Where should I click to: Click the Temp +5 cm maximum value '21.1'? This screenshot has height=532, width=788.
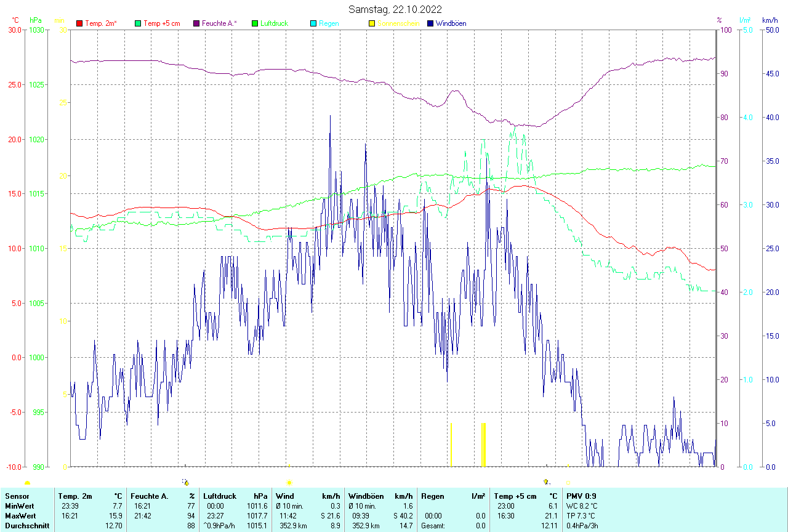coord(550,516)
